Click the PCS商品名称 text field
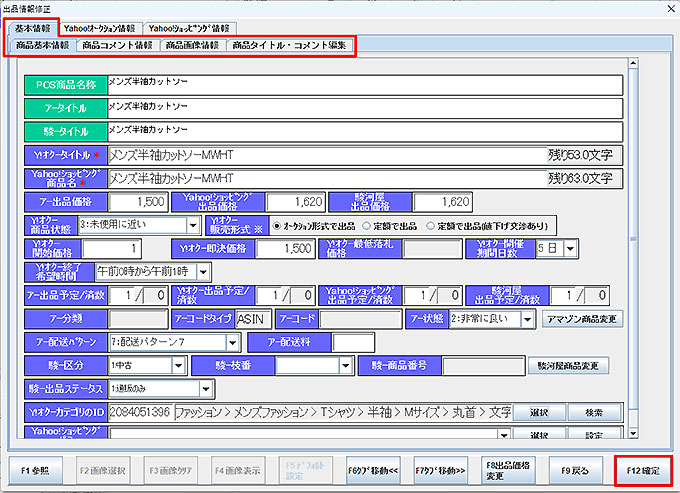Image resolution: width=680 pixels, height=493 pixels. tap(363, 84)
